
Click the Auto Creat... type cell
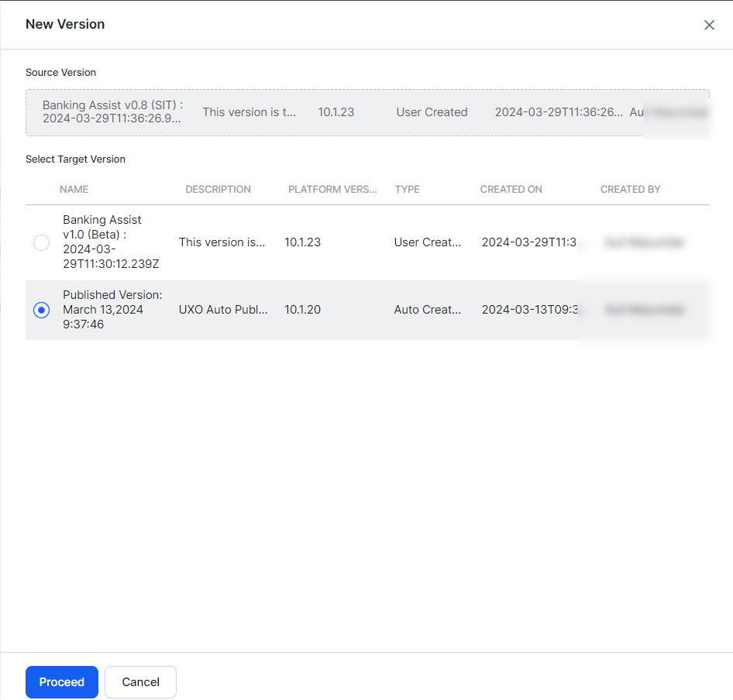pos(427,310)
